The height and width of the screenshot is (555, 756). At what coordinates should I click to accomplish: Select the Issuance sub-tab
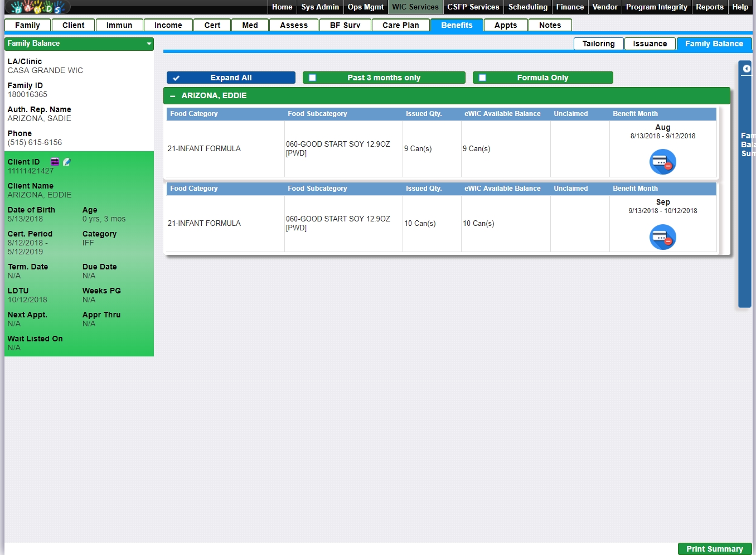coord(650,44)
